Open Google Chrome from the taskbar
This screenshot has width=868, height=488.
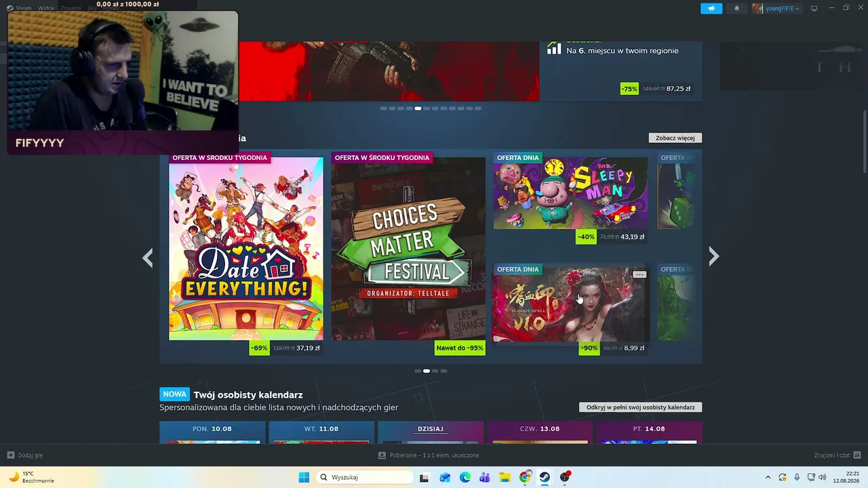pos(525,477)
